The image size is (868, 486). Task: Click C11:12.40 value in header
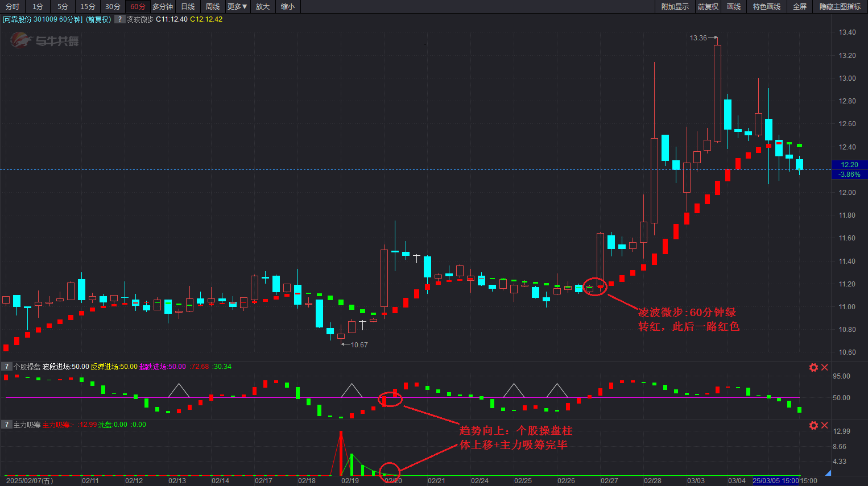pyautogui.click(x=172, y=19)
